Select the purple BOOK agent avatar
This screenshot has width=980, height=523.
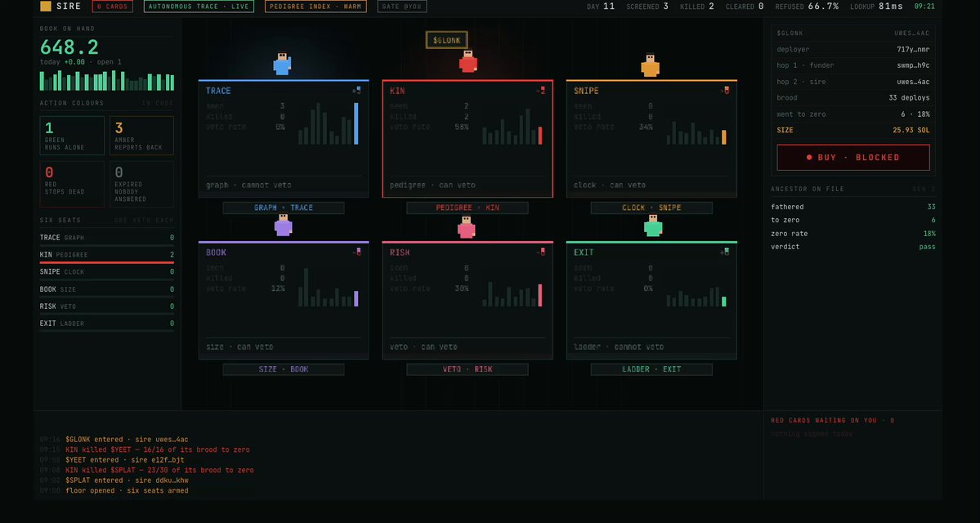tap(283, 225)
